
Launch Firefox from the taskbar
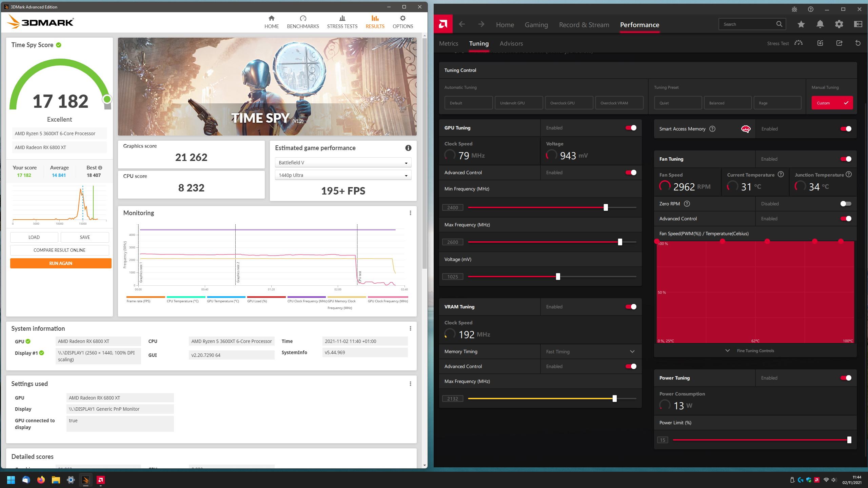click(41, 480)
